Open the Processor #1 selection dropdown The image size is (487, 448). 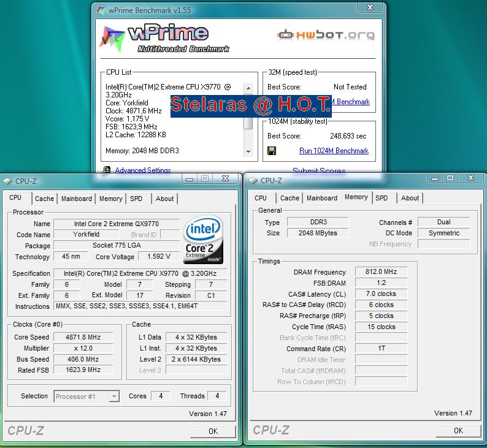click(x=114, y=396)
